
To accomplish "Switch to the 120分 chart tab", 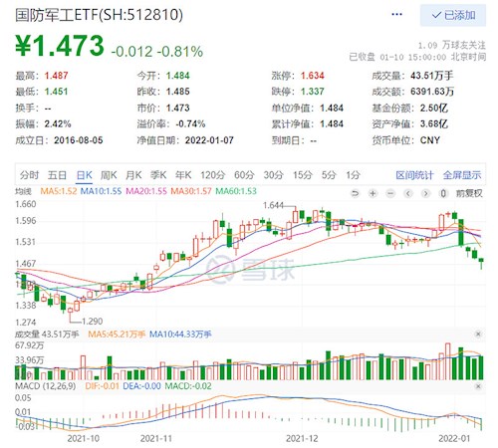I will pyautogui.click(x=213, y=175).
